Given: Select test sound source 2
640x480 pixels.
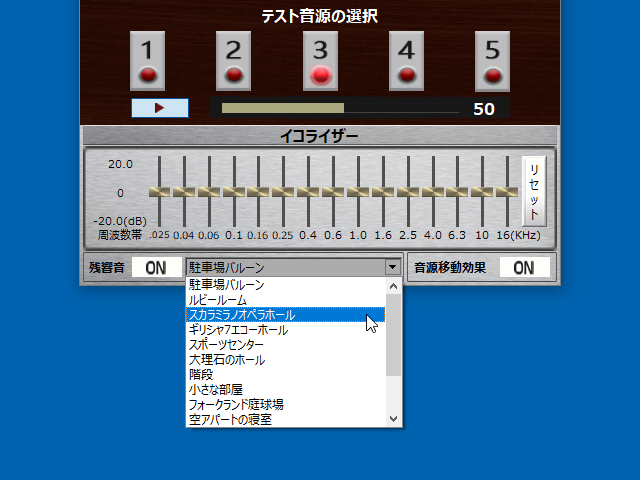Looking at the screenshot, I should click(x=234, y=60).
